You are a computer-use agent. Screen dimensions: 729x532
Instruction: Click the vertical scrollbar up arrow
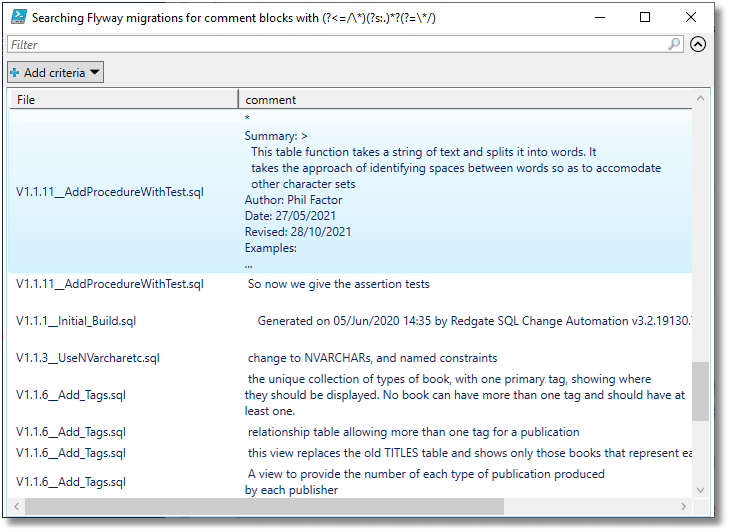pos(700,98)
